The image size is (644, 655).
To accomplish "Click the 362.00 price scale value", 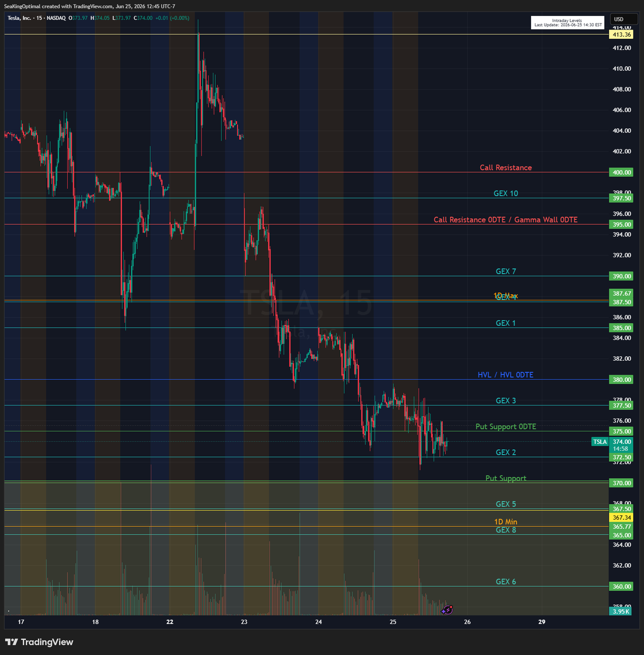I will point(622,565).
